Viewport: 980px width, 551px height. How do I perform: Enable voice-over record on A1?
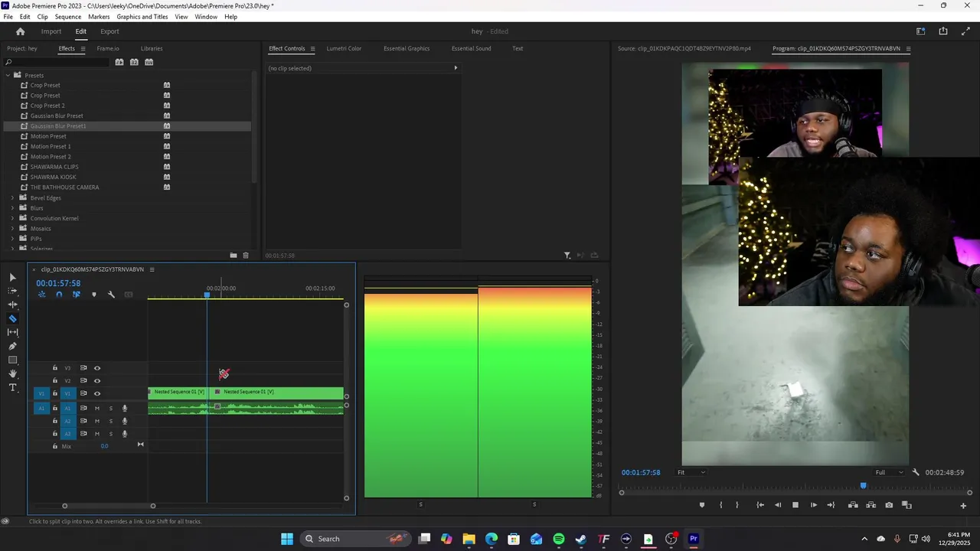coord(125,409)
